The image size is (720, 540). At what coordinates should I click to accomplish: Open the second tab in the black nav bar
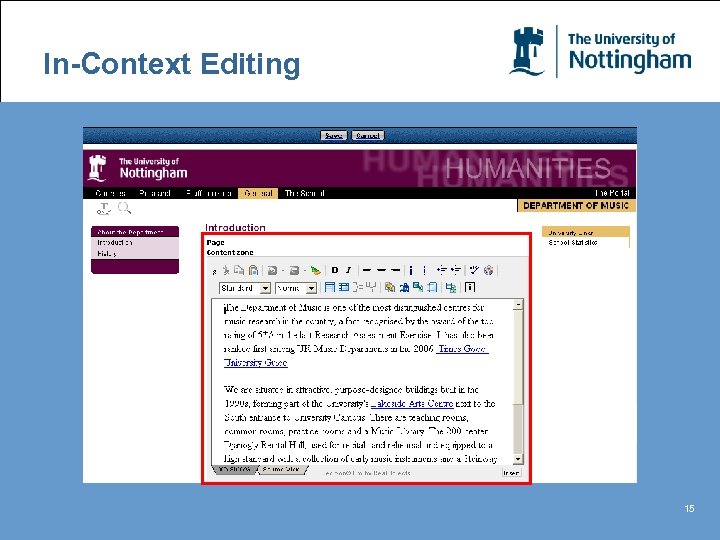155,193
